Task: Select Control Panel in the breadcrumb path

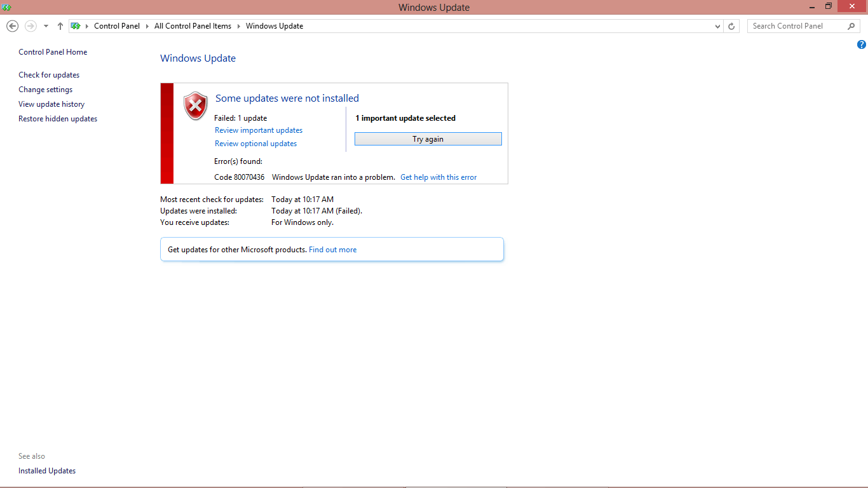Action: [117, 26]
